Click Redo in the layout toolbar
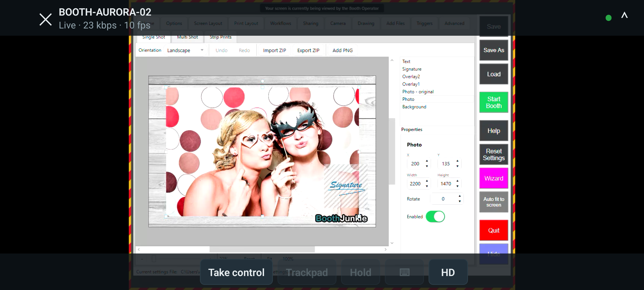 [244, 50]
